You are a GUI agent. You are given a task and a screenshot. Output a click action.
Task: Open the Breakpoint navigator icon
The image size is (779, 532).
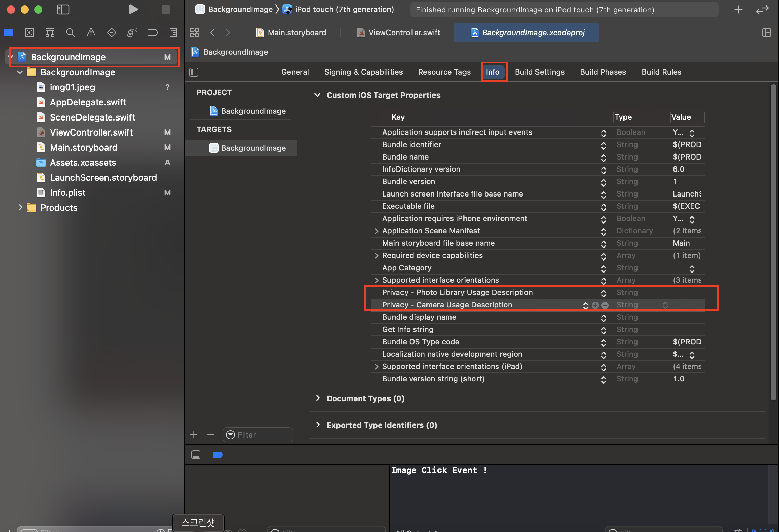pyautogui.click(x=152, y=33)
